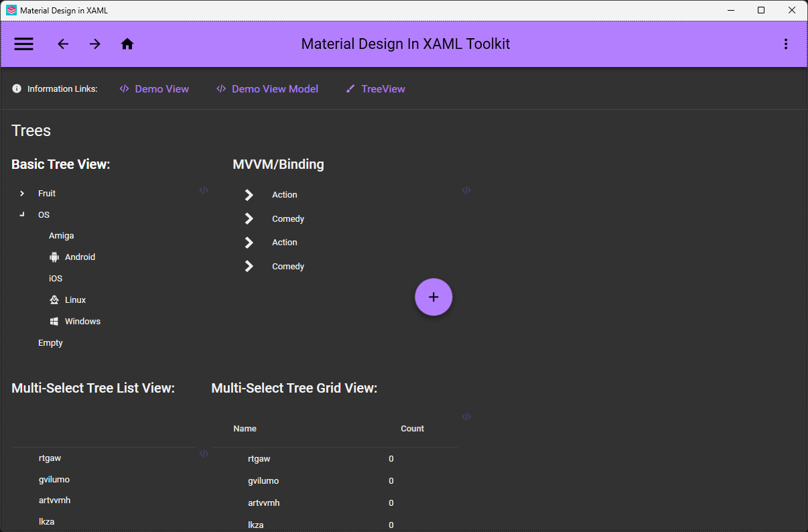Open the hamburger navigation menu
The image size is (808, 532).
23,44
